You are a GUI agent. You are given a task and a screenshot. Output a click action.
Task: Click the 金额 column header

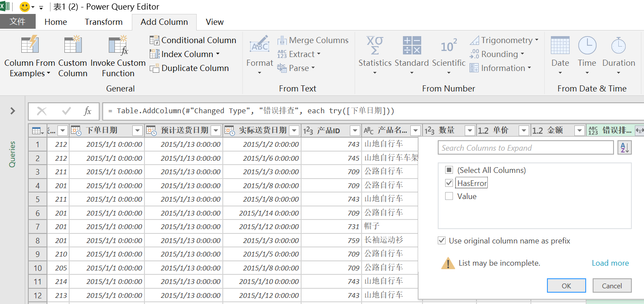(558, 130)
